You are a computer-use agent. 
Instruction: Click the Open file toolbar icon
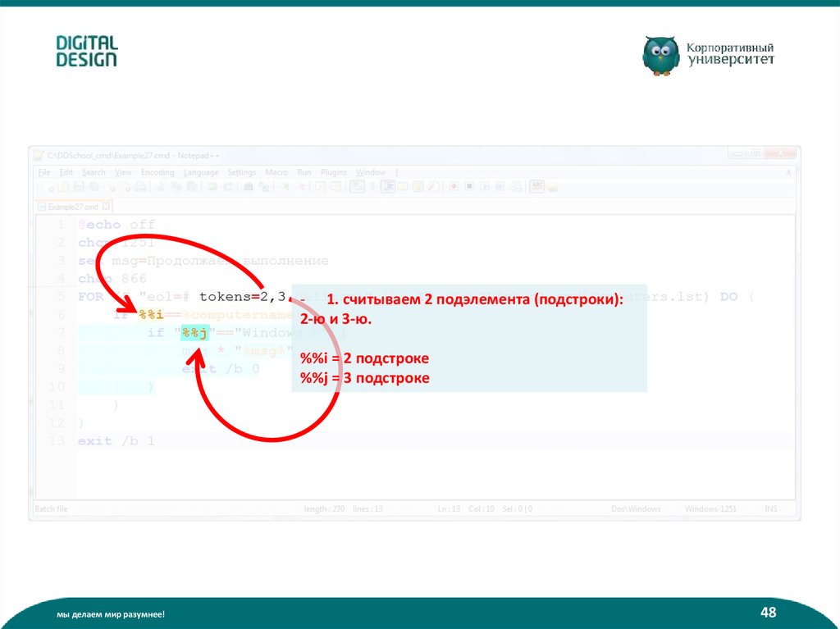(x=64, y=187)
